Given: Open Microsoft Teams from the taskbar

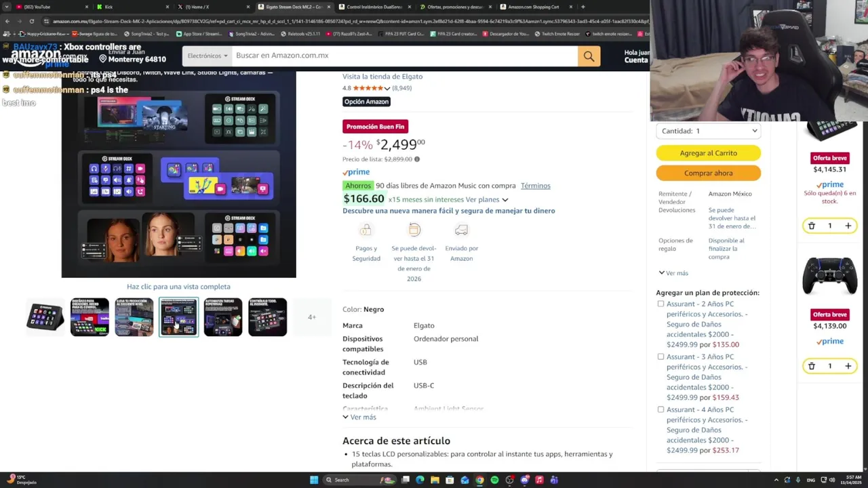Looking at the screenshot, I should [554, 480].
